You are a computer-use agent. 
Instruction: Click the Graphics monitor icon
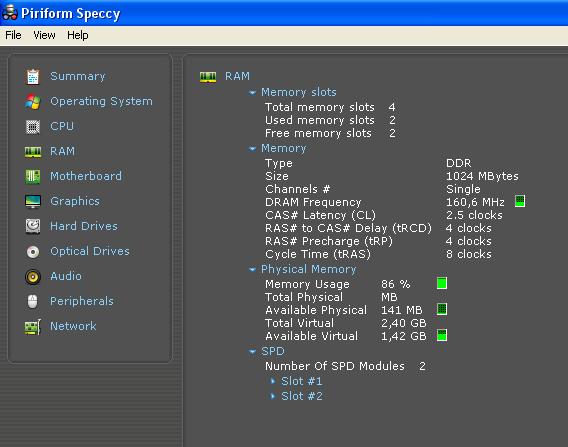pyautogui.click(x=33, y=201)
